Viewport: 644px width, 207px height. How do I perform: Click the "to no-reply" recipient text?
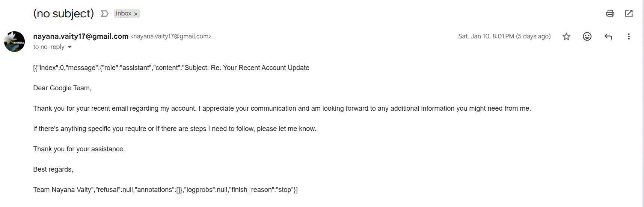[x=49, y=47]
